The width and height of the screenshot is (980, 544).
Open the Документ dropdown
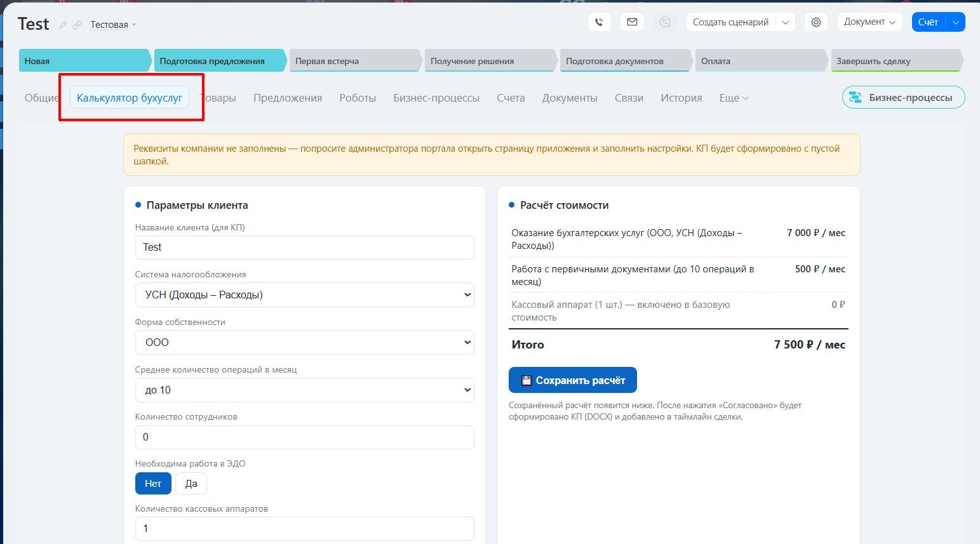tap(870, 22)
